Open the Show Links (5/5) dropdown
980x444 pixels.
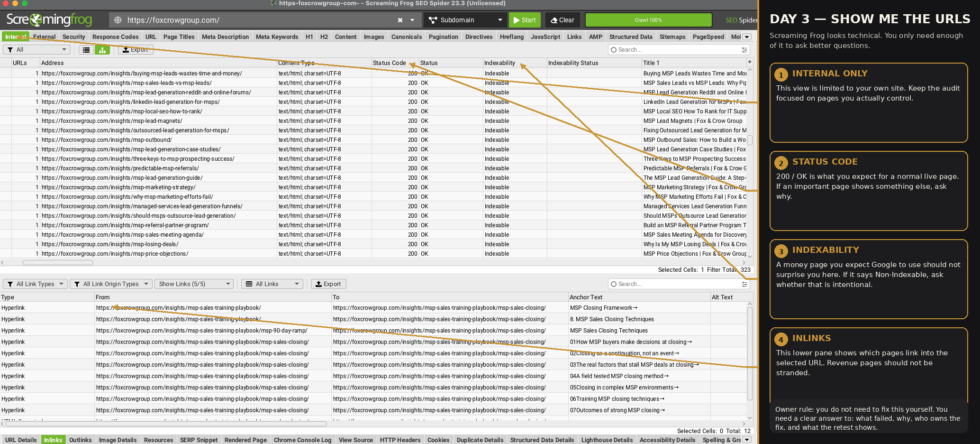pos(194,284)
